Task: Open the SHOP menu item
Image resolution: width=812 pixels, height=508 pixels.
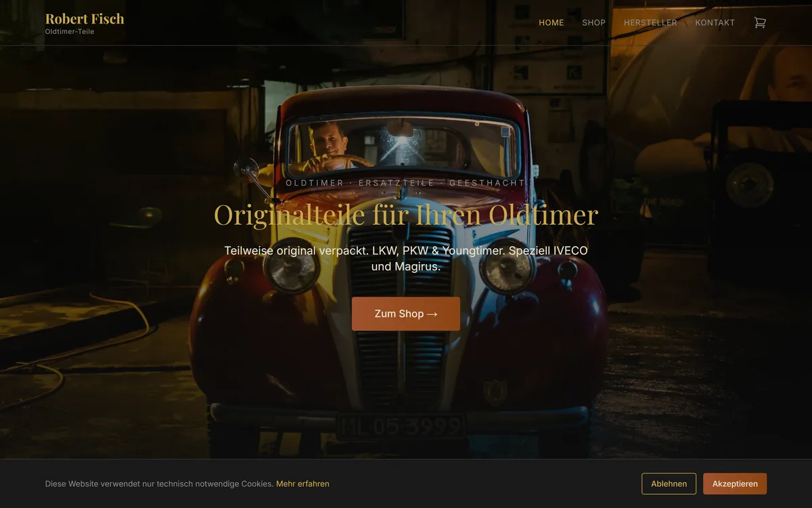Action: coord(593,22)
